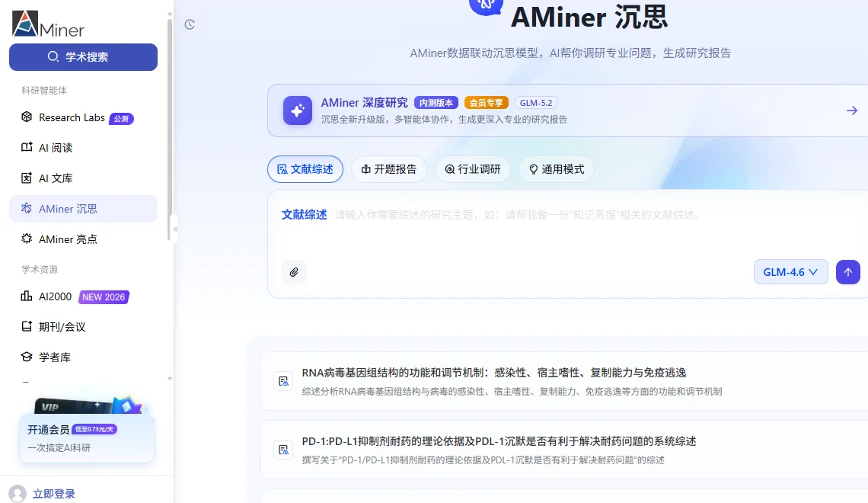The width and height of the screenshot is (868, 503).
Task: Click the AMiner 沉思 atom icon
Action: tap(27, 208)
